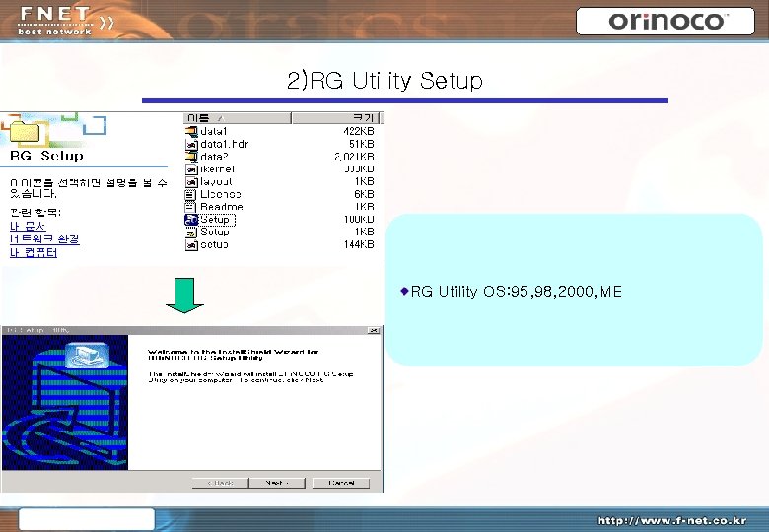This screenshot has width=769, height=532.
Task: Select the 1KB Setup settings file icon
Action: click(x=191, y=233)
